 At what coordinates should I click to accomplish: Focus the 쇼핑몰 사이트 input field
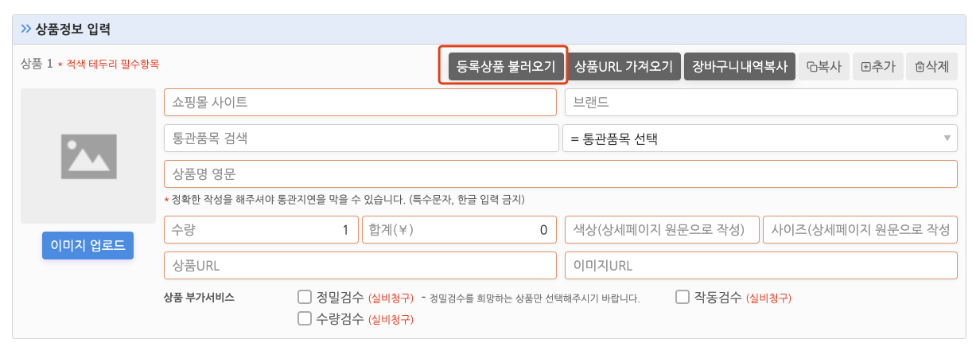[360, 102]
